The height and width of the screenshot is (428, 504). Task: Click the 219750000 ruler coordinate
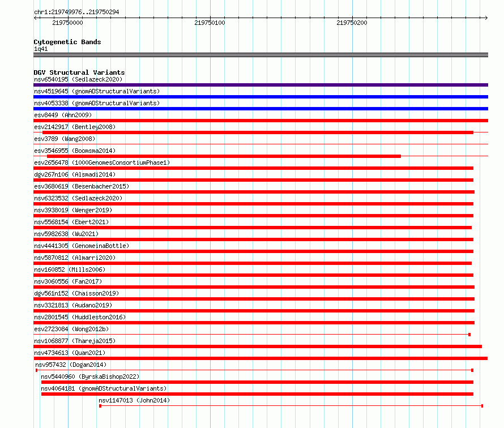[67, 23]
